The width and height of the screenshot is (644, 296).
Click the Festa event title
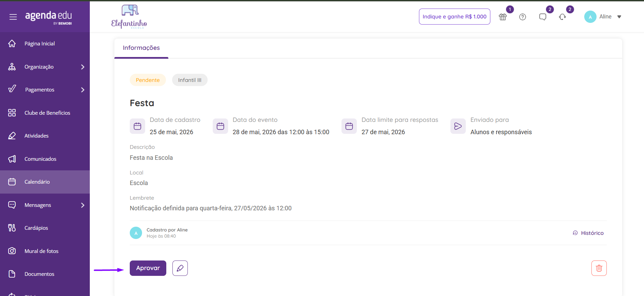(x=142, y=103)
